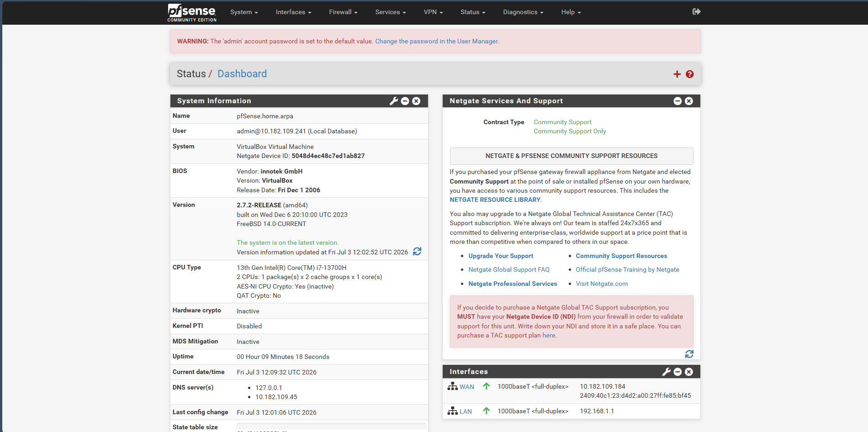Screen dimensions: 868x432
Task: Open the Status menu
Action: (x=473, y=12)
